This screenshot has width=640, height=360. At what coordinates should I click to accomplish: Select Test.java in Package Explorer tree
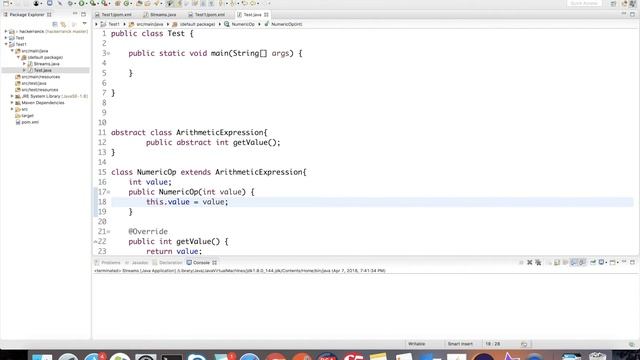pyautogui.click(x=42, y=70)
